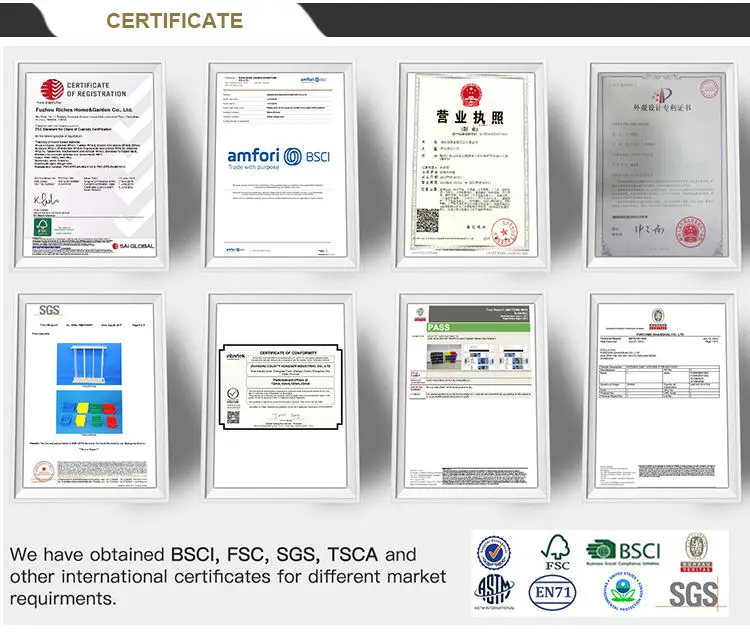
Task: Click the red round seal on the business license
Action: [504, 231]
